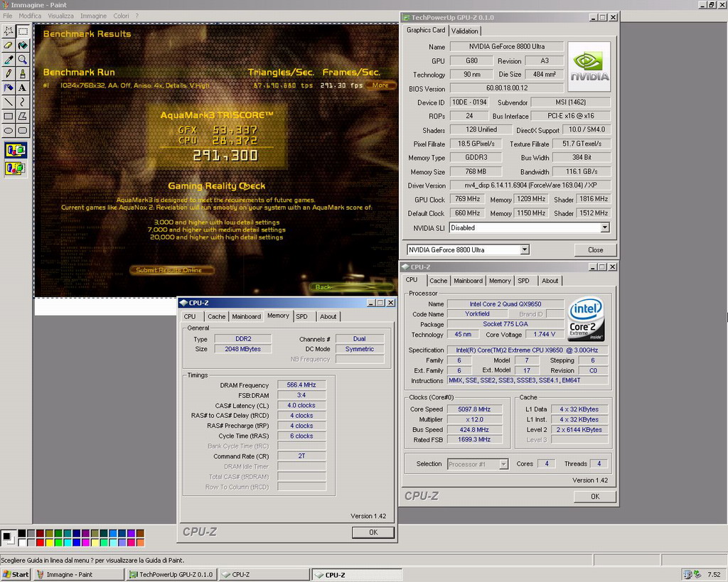Choose the straight Line tool
Screen dimensions: 728x582
9,102
